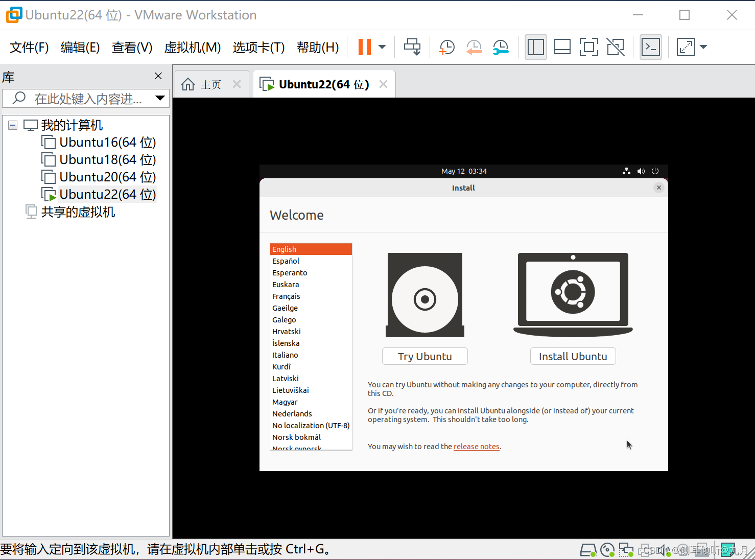Image resolution: width=755 pixels, height=560 pixels.
Task: Open the snapshot manager
Action: pos(501,47)
